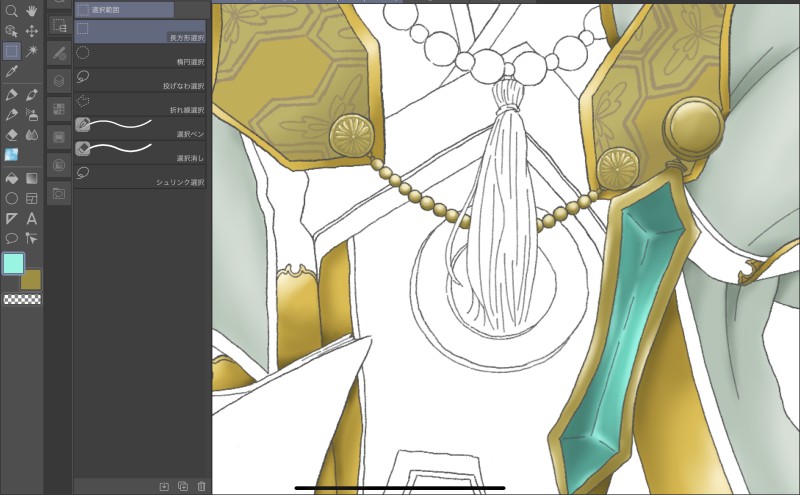The image size is (800, 495).
Task: Select the Eraser tool
Action: pos(11,135)
